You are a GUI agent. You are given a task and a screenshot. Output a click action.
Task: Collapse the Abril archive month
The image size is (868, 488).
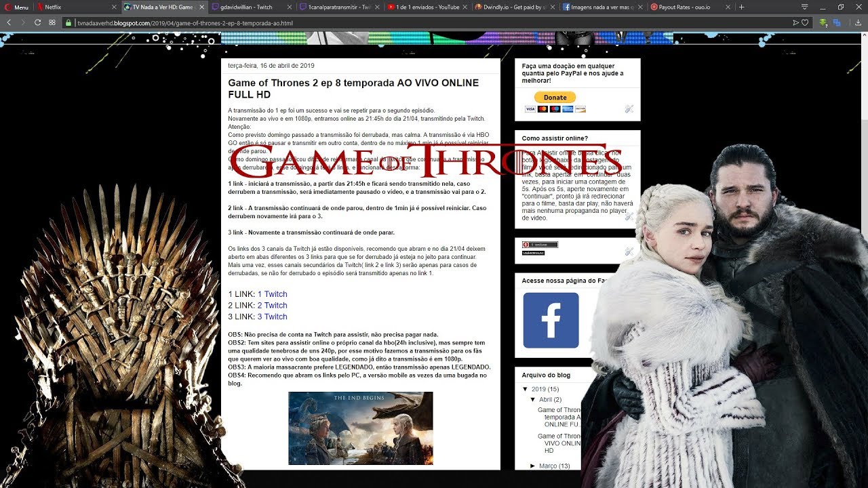pyautogui.click(x=534, y=400)
